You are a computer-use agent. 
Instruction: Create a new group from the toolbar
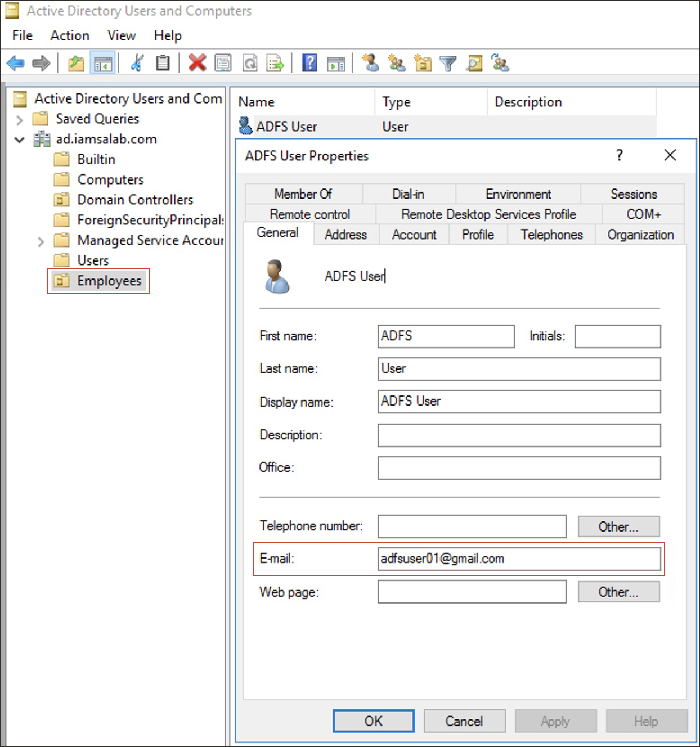397,63
